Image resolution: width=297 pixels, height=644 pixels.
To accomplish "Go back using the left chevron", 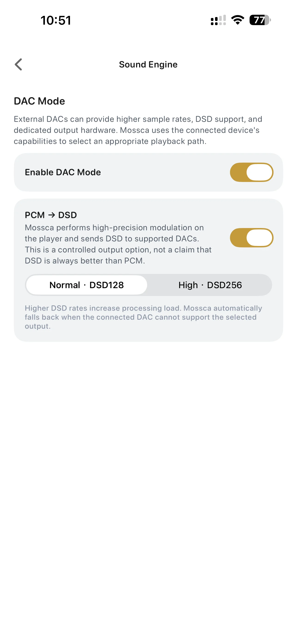I will pyautogui.click(x=18, y=64).
